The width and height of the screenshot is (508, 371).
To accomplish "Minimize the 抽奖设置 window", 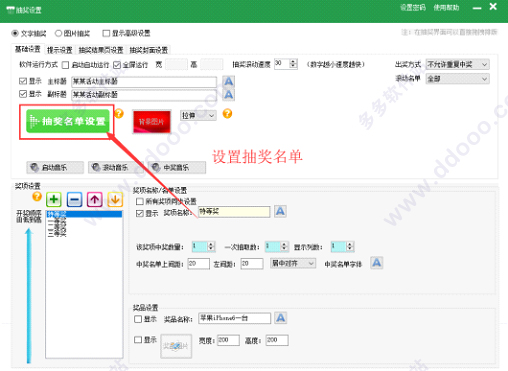I will click(x=477, y=8).
